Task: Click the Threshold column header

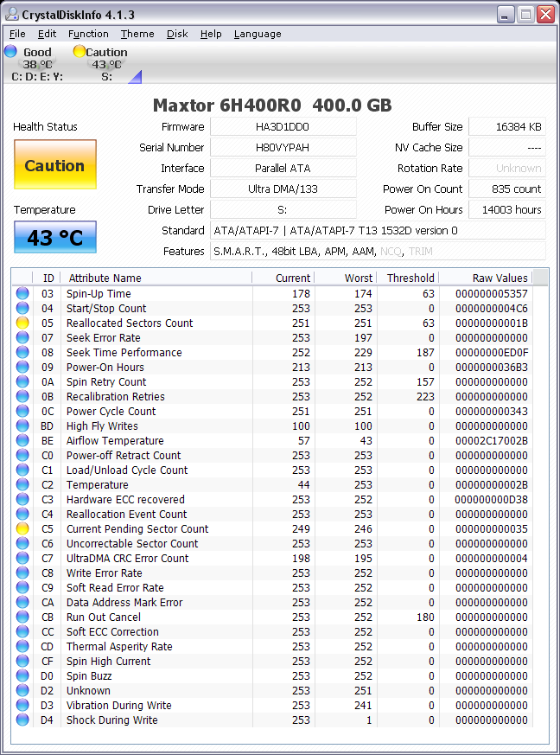Action: 407,278
